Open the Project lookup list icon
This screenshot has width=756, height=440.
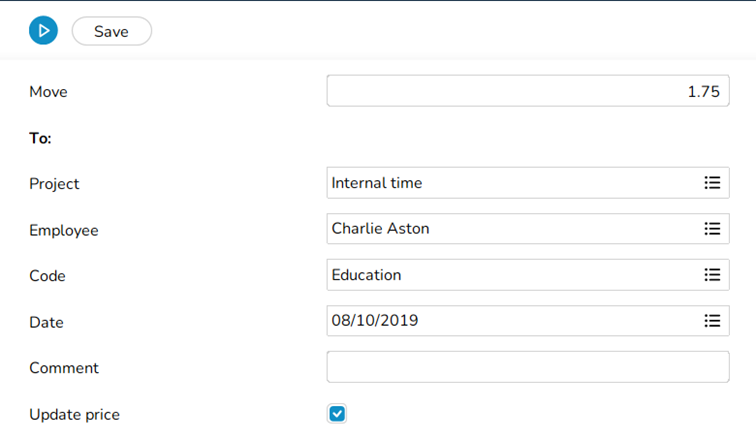pyautogui.click(x=712, y=183)
